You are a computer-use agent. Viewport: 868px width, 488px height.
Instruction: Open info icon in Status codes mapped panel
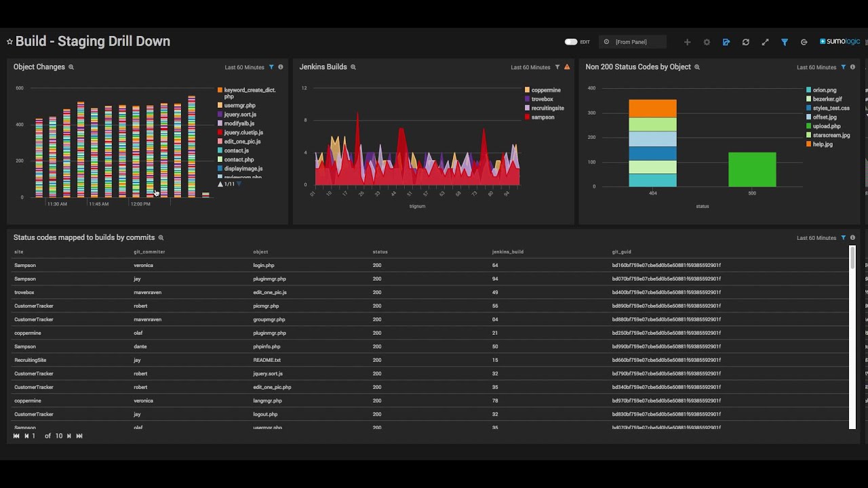point(853,238)
